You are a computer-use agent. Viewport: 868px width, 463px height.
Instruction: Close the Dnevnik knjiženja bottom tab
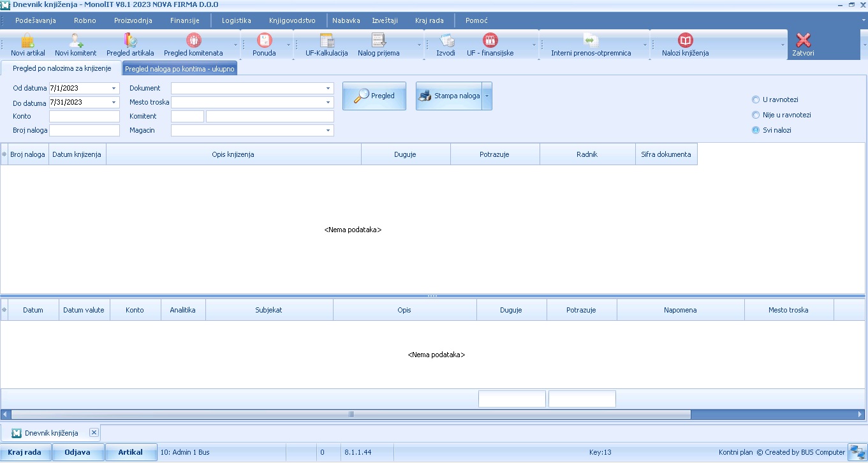coord(94,432)
